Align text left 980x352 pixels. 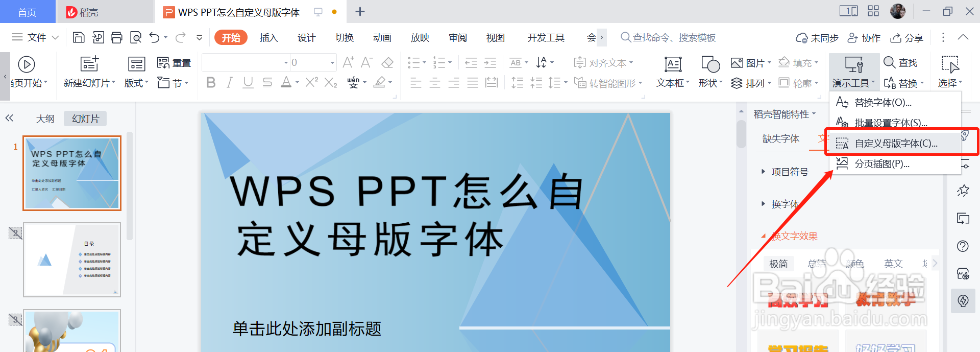416,82
